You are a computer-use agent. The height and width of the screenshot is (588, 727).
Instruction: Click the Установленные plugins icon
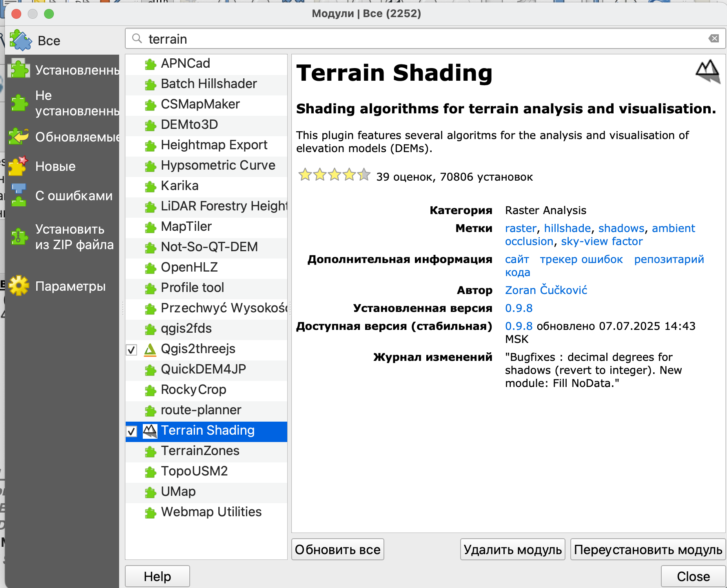click(19, 69)
